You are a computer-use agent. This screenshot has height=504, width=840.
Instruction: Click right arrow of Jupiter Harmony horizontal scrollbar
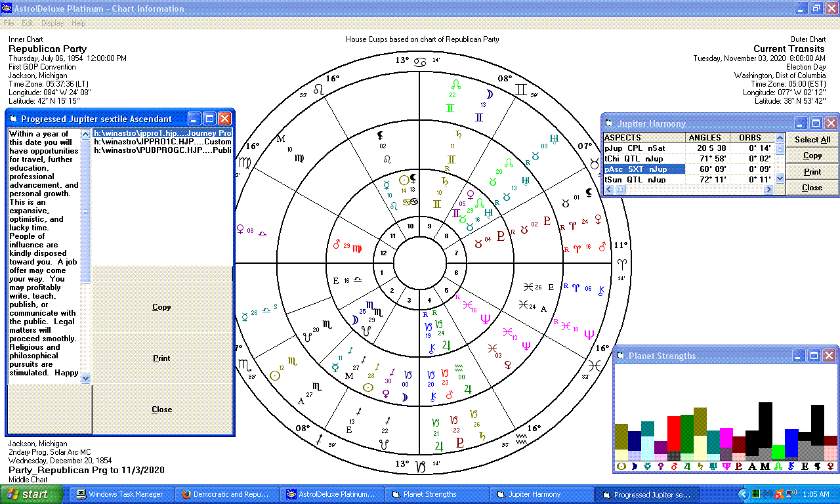point(770,190)
